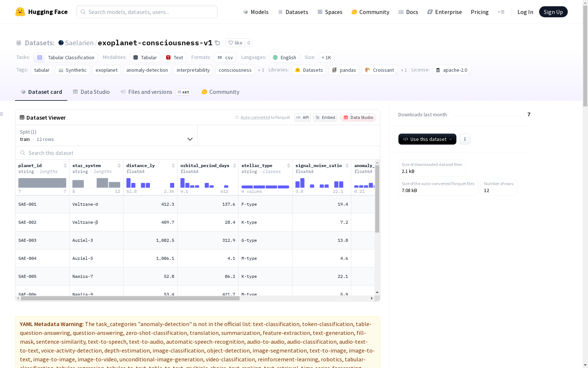Select the English language tag
This screenshot has height=368, width=588.
284,57
